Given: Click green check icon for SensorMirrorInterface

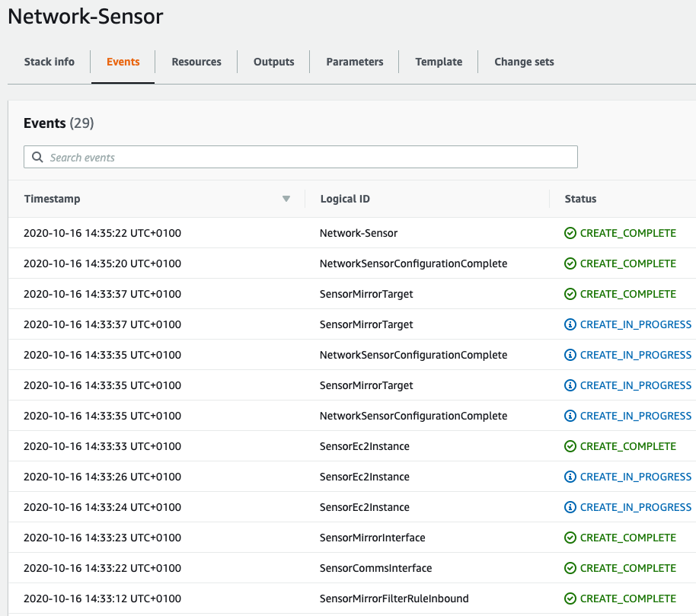Looking at the screenshot, I should tap(570, 538).
